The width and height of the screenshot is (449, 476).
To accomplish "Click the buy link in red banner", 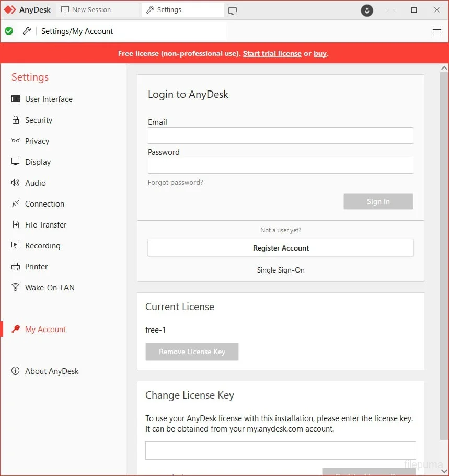I will (320, 54).
